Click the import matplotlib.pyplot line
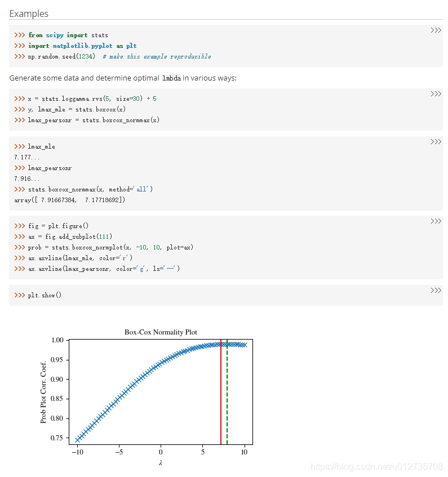This screenshot has width=448, height=477. pos(82,46)
